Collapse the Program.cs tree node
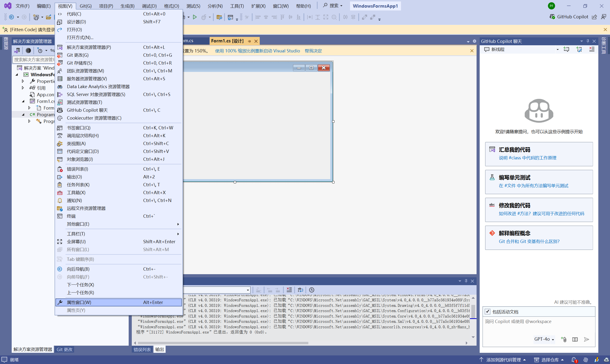Screen dimensions: 610x364 click(23, 115)
